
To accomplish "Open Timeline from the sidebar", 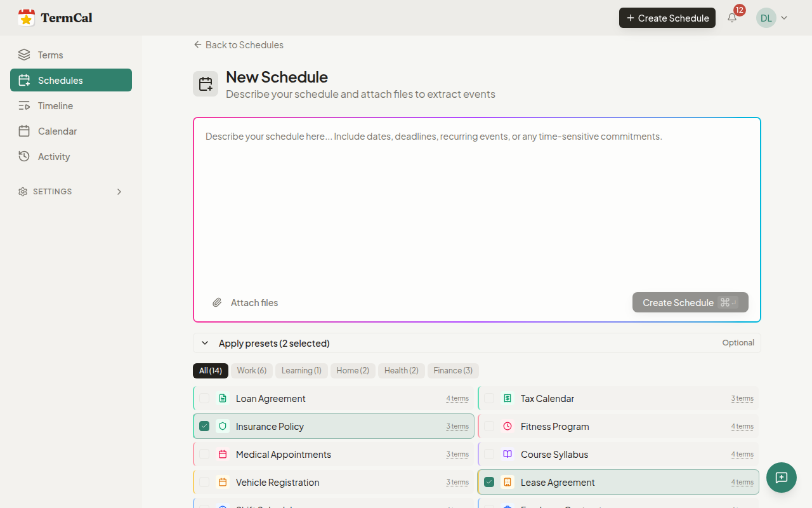I will click(x=55, y=106).
